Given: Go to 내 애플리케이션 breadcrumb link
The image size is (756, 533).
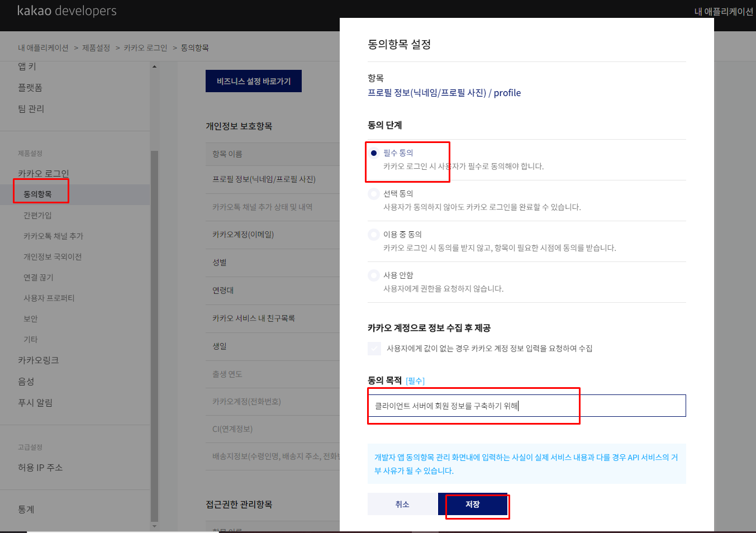Looking at the screenshot, I should coord(43,48).
